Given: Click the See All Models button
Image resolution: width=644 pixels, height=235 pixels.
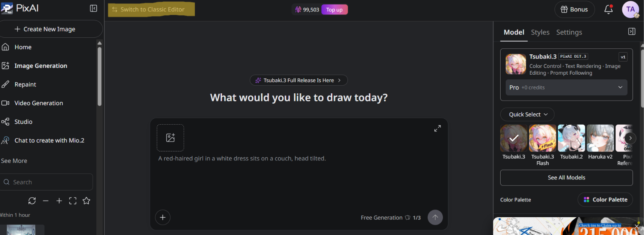Looking at the screenshot, I should point(566,178).
